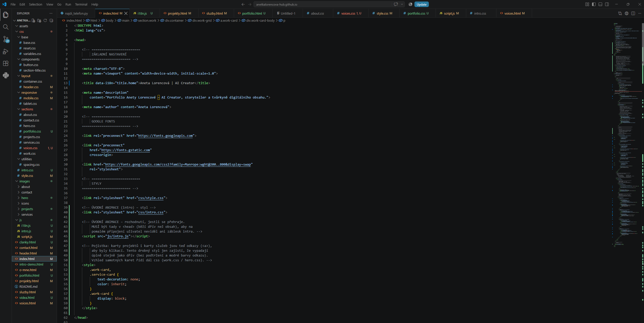Toggle the secondary side bar visibility
The height and width of the screenshot is (323, 644).
pos(607,4)
